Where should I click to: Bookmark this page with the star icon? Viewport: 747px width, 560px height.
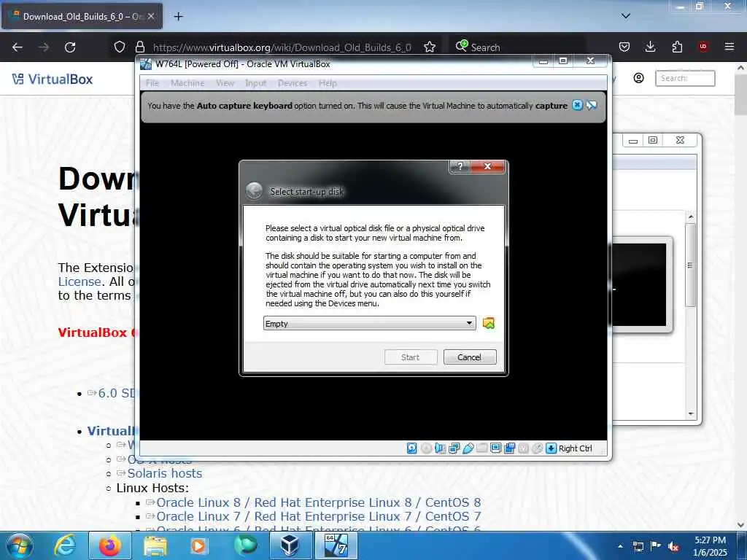coord(430,47)
